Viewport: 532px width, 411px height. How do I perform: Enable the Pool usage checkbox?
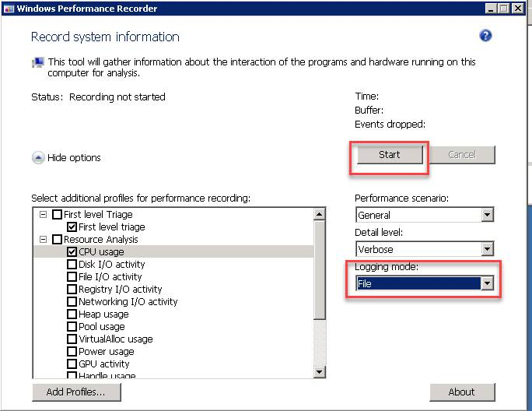(72, 326)
